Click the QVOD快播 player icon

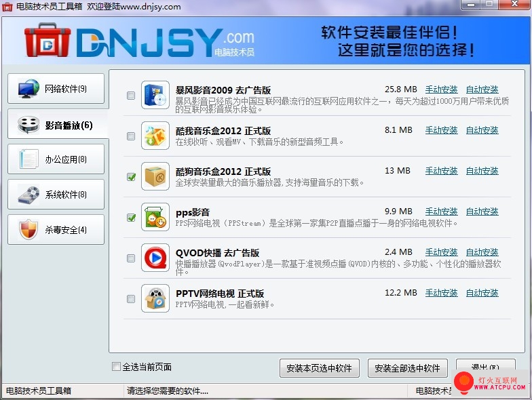[155, 258]
